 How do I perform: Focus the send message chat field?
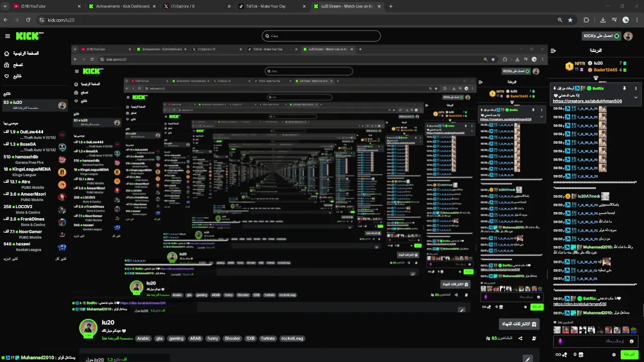coord(596,341)
